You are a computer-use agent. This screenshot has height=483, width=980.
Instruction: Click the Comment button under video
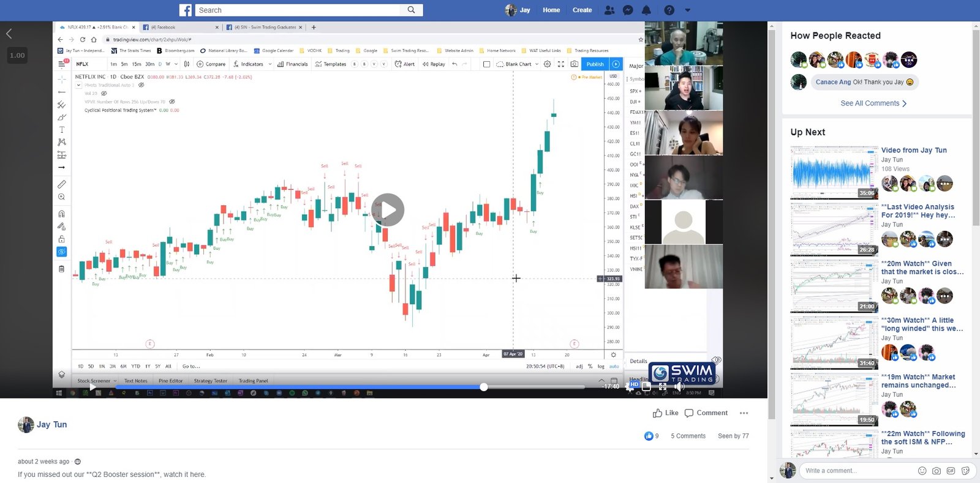706,413
